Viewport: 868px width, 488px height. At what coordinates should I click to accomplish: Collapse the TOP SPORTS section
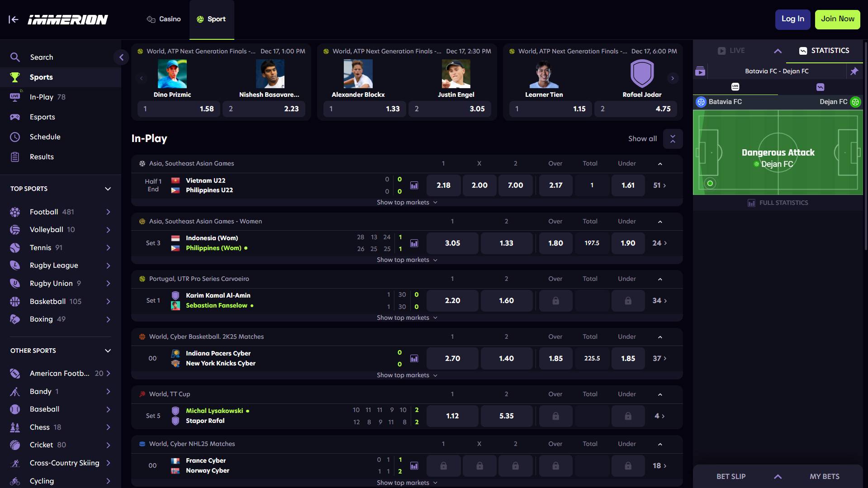[x=108, y=189]
